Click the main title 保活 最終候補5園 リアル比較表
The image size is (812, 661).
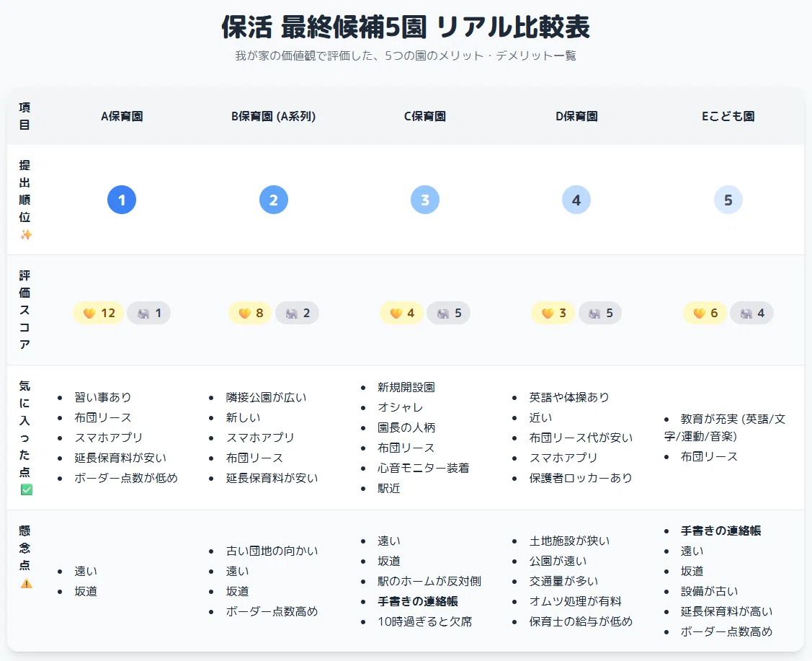pos(406,27)
